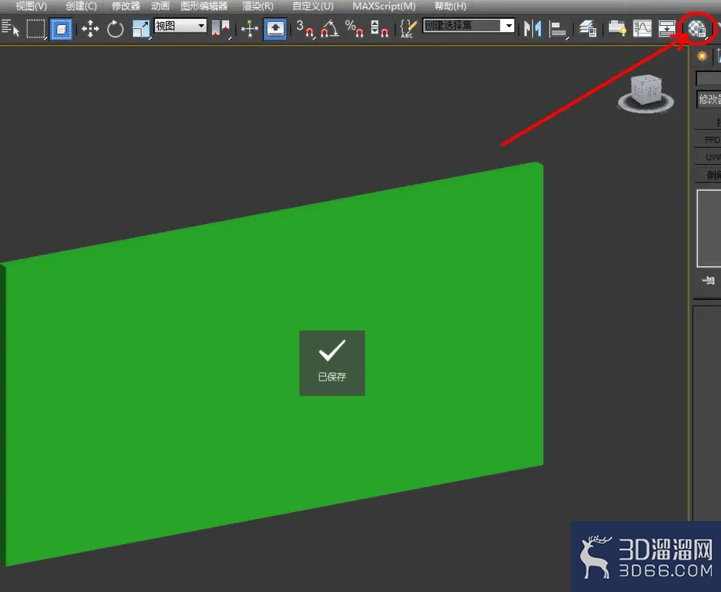
Task: Activate the Select and Move tool
Action: (90, 29)
